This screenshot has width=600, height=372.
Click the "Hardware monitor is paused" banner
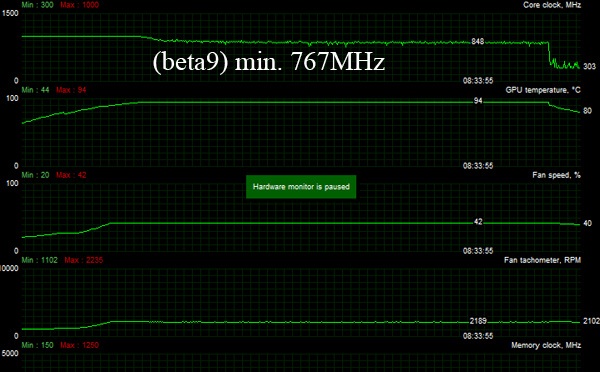(x=301, y=187)
